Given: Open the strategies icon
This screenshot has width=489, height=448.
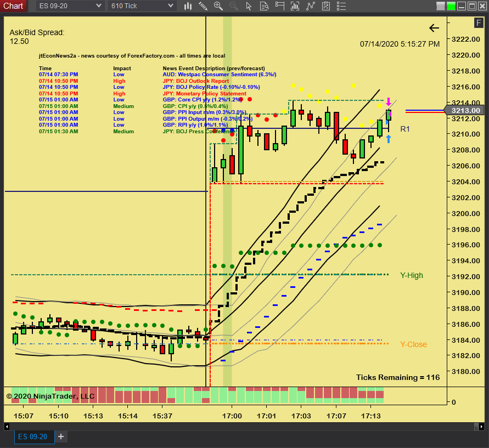Looking at the screenshot, I should pyautogui.click(x=326, y=6).
